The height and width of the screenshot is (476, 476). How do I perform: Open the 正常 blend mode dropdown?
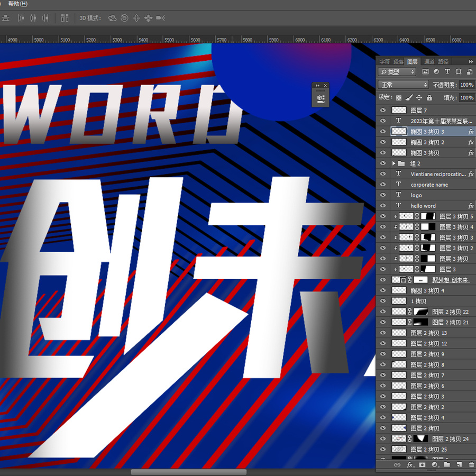click(403, 85)
